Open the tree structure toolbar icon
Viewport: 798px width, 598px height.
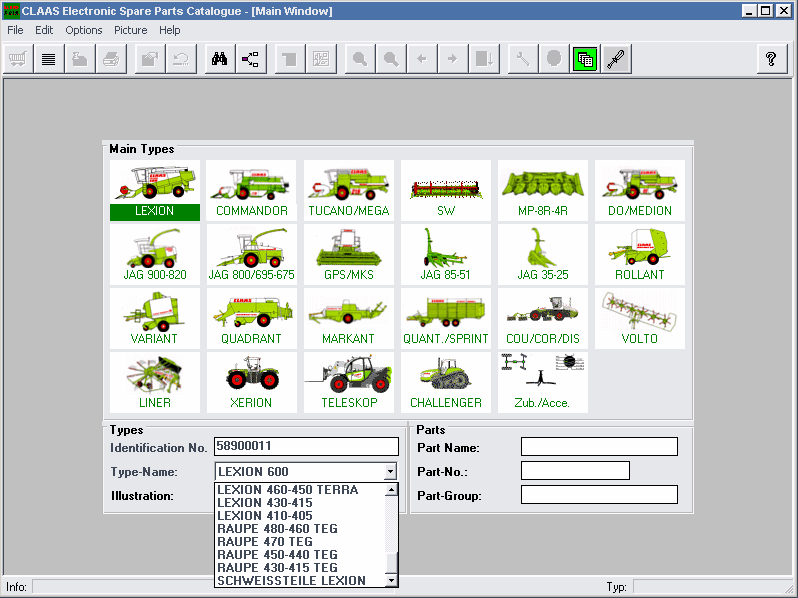point(250,59)
